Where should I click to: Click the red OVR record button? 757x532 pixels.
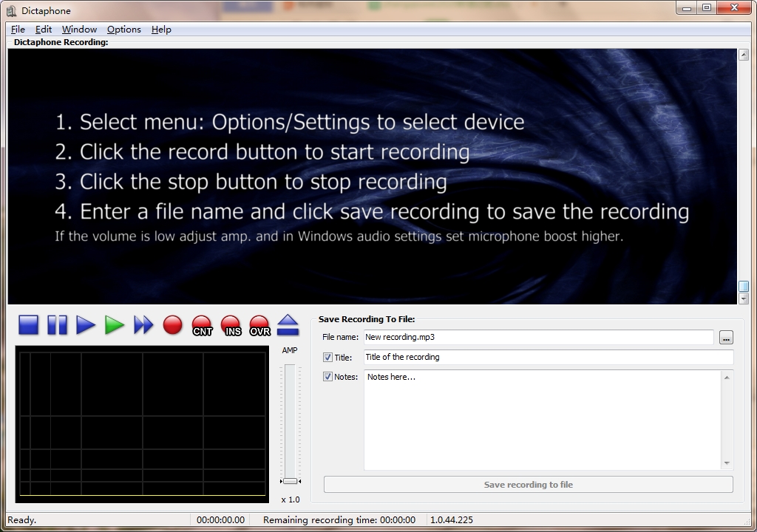point(259,326)
